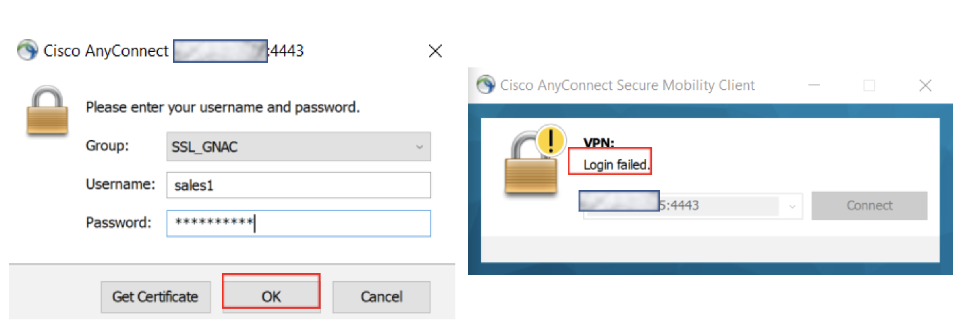The width and height of the screenshot is (980, 327).
Task: Cancel the login dialog
Action: [x=382, y=297]
